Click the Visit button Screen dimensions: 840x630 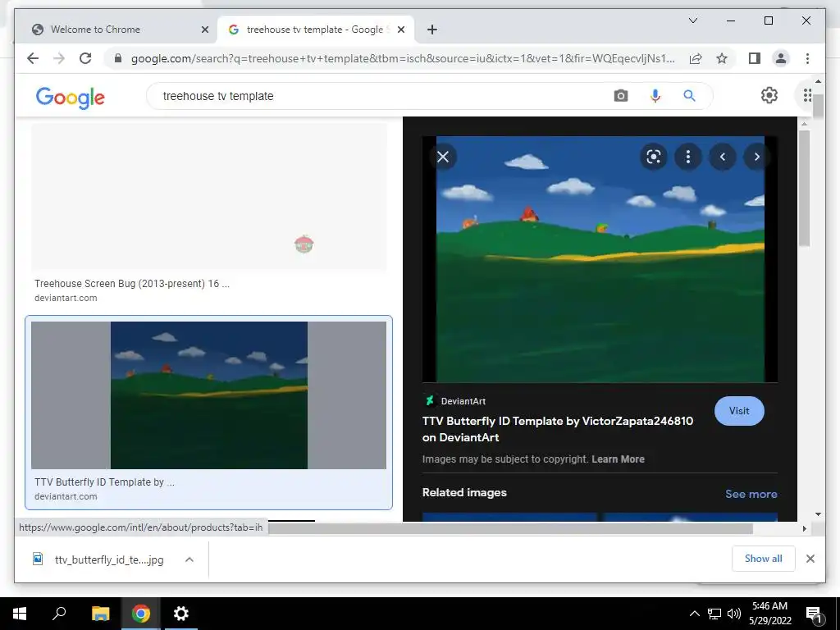click(x=739, y=411)
